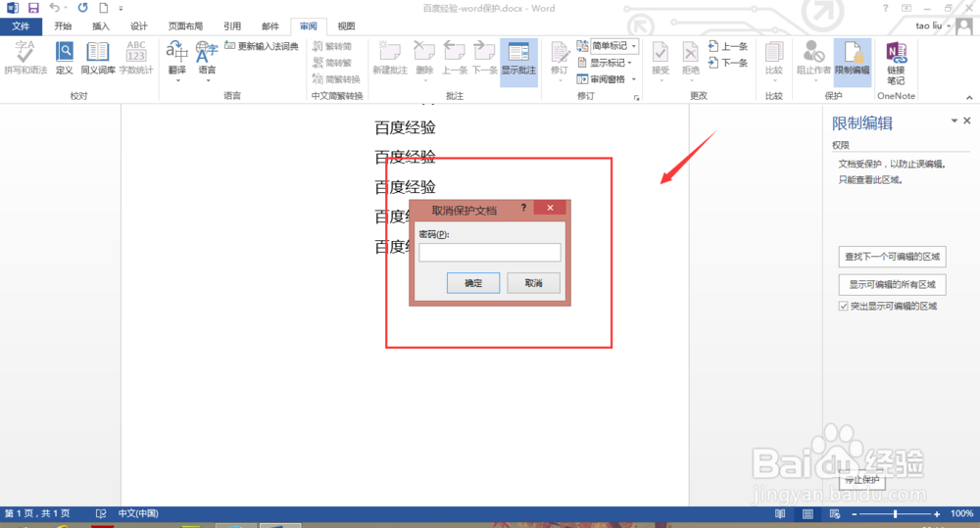The image size is (980, 528).
Task: Open 审阅窗格 reviewing pane
Action: 601,79
